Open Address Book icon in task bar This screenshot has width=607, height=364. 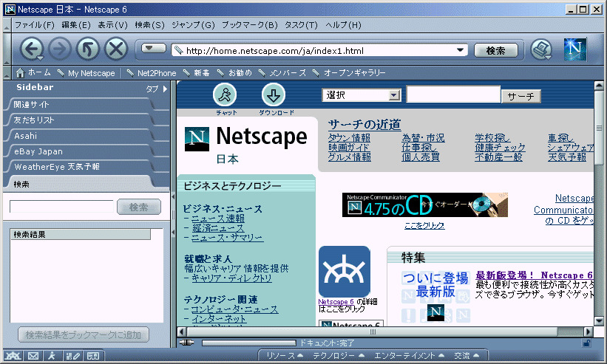93,356
